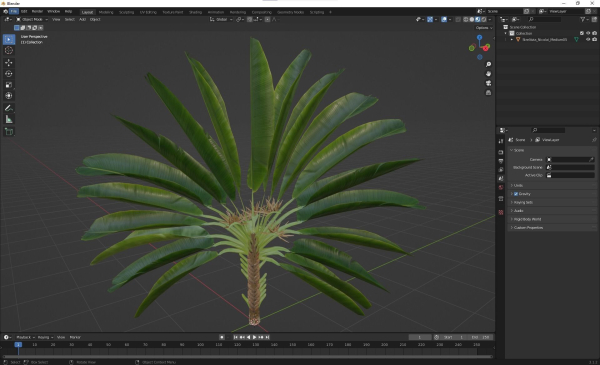The width and height of the screenshot is (600, 365).
Task: Expand the Units panel
Action: (x=552, y=186)
